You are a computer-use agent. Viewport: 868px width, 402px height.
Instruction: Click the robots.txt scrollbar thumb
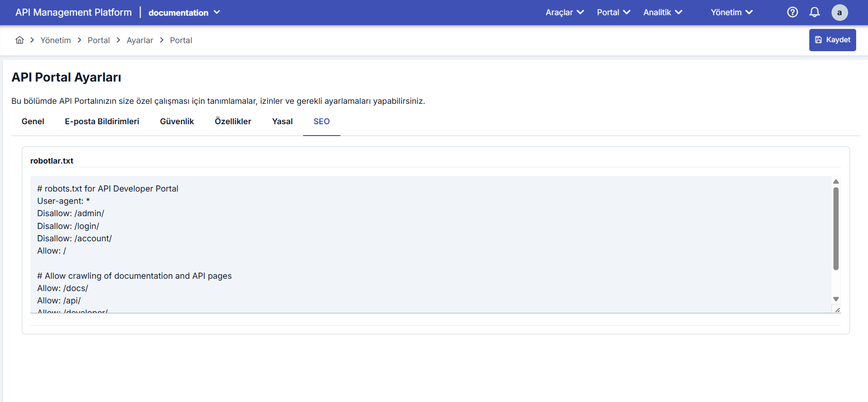836,228
